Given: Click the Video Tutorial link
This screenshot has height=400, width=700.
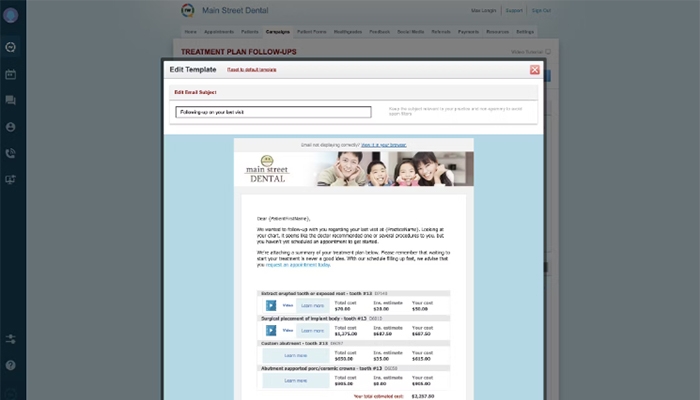Looking at the screenshot, I should coord(527,52).
